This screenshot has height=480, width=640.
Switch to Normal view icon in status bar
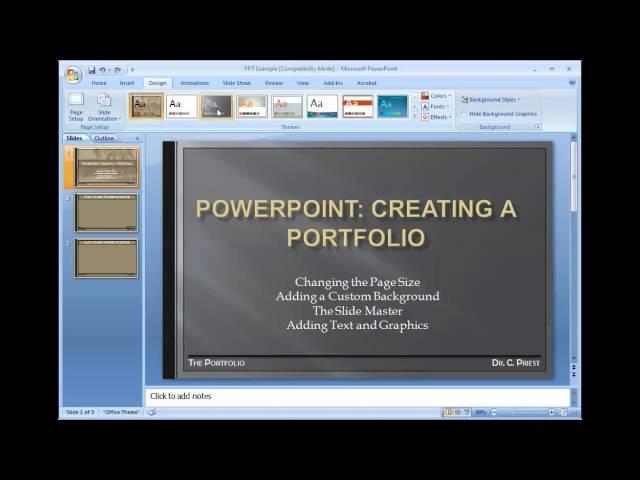(449, 413)
